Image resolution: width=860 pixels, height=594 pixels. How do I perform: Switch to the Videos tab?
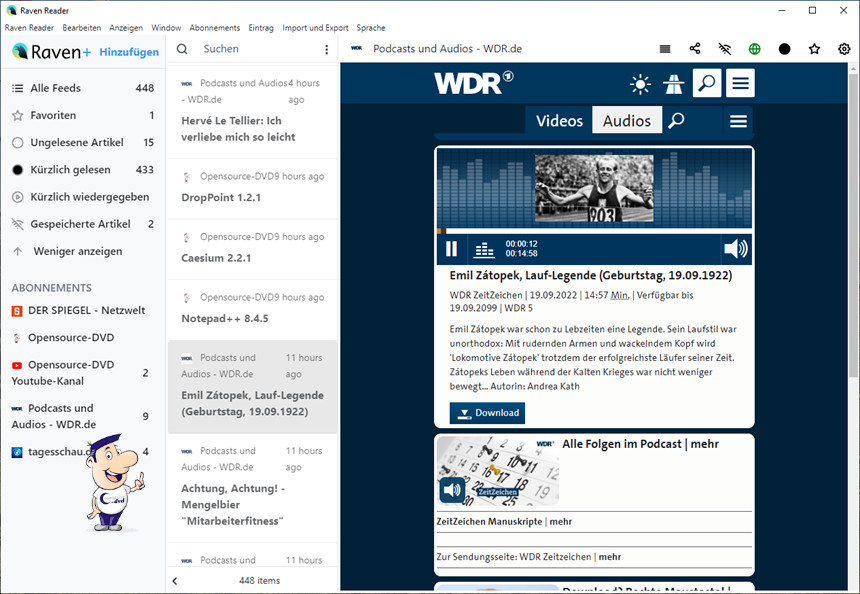click(559, 121)
